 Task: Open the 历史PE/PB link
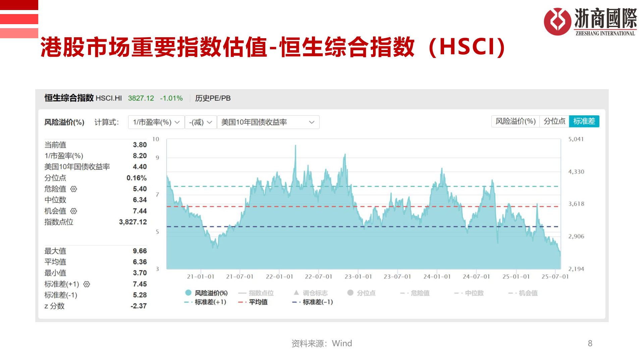pyautogui.click(x=212, y=98)
